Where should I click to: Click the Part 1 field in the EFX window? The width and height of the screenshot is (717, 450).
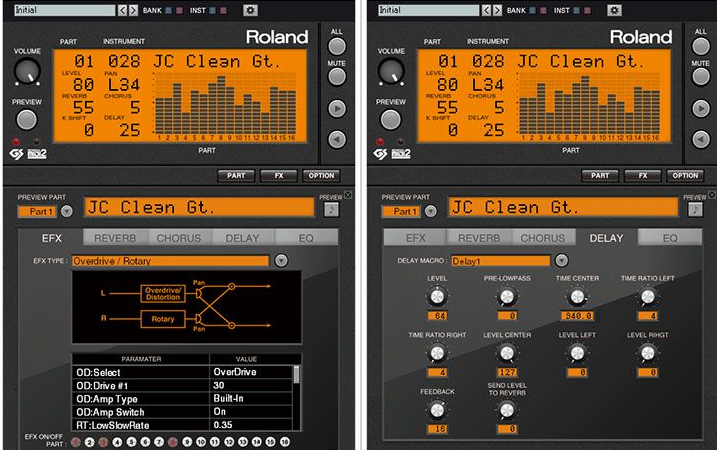pos(37,211)
